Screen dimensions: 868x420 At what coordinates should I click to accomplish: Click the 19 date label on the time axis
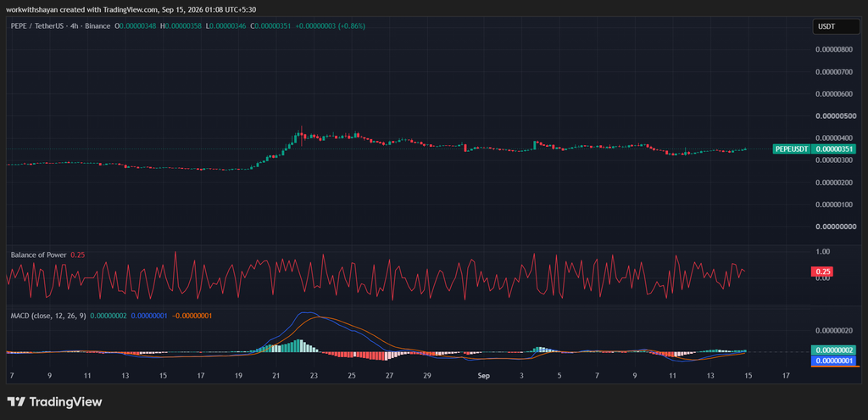click(x=238, y=376)
